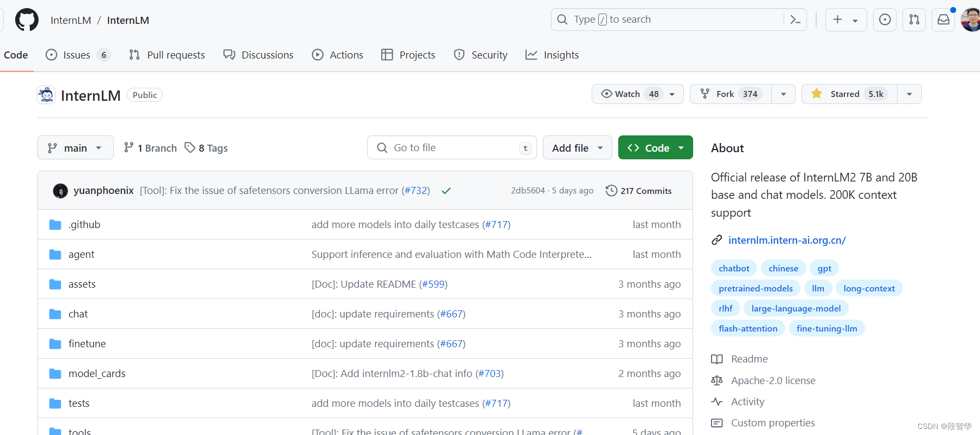Viewport: 980px width, 435px height.
Task: Open the main branch selector dropdown
Action: coord(75,148)
